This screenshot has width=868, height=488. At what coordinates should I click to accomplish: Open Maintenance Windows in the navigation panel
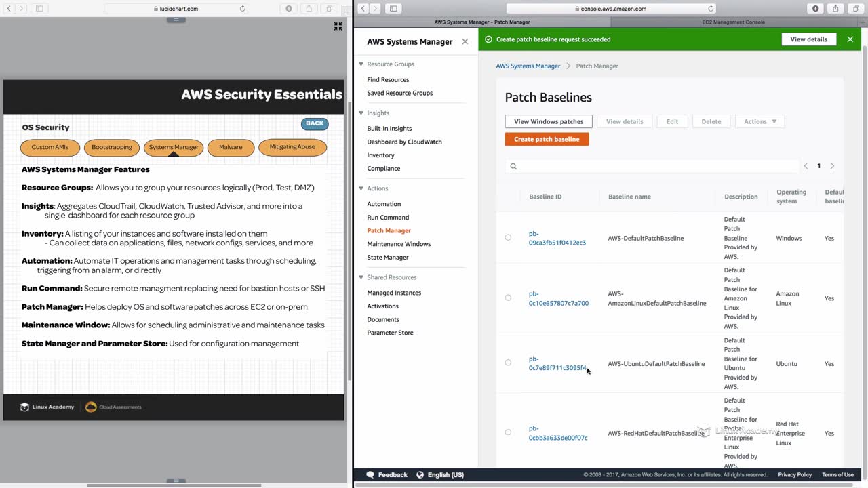(399, 244)
